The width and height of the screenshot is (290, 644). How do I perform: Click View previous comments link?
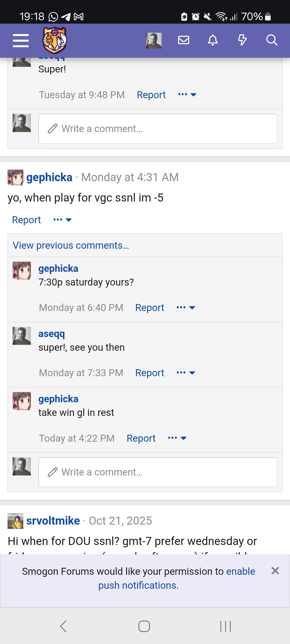click(x=71, y=245)
